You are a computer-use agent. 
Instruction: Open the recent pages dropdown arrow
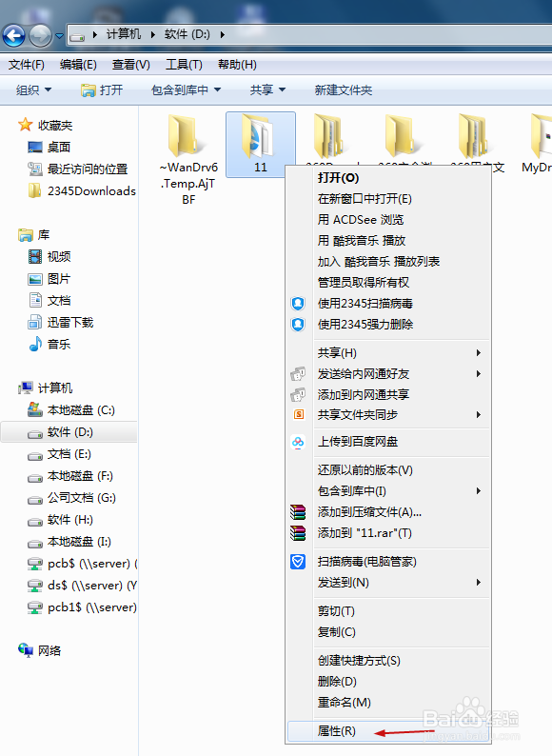pyautogui.click(x=59, y=35)
